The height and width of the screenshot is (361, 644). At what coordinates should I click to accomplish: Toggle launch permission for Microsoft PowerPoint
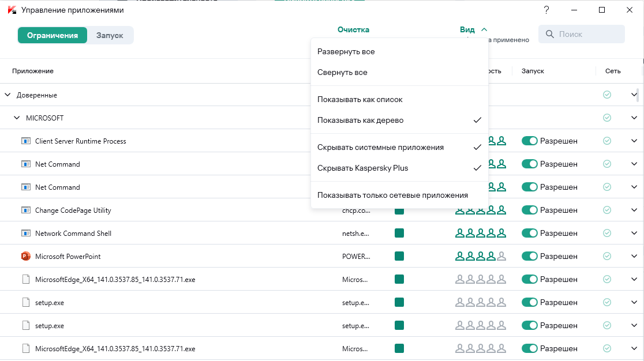point(530,257)
